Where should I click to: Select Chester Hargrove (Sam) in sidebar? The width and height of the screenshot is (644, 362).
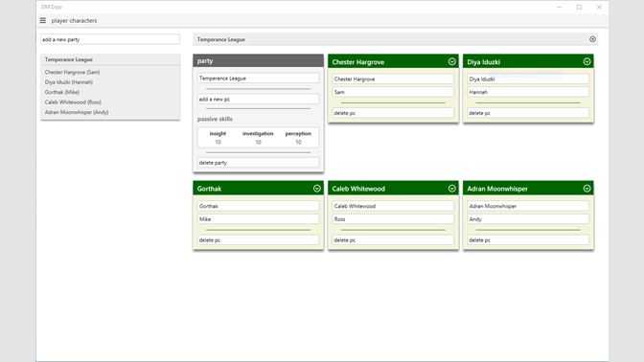[72, 72]
